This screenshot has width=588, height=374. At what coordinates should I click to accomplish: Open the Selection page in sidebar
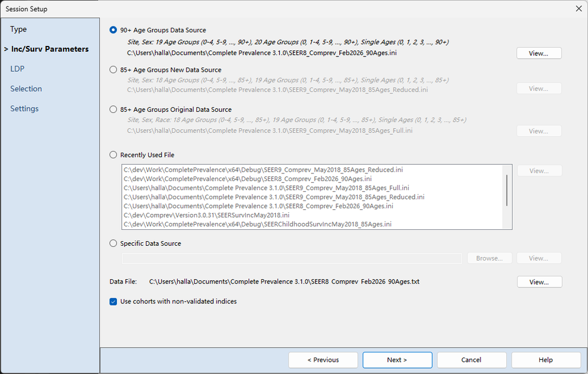click(x=26, y=89)
